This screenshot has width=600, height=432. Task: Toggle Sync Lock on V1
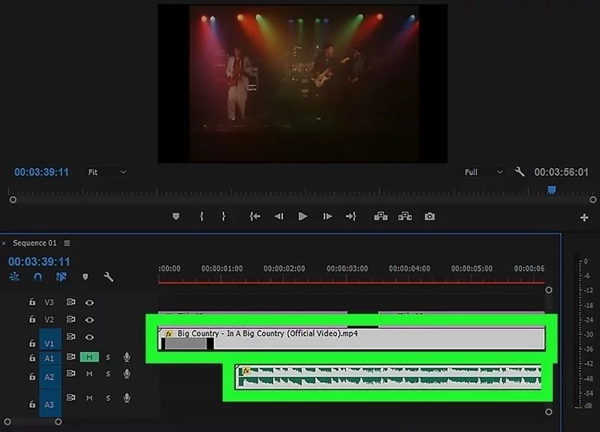tap(71, 336)
